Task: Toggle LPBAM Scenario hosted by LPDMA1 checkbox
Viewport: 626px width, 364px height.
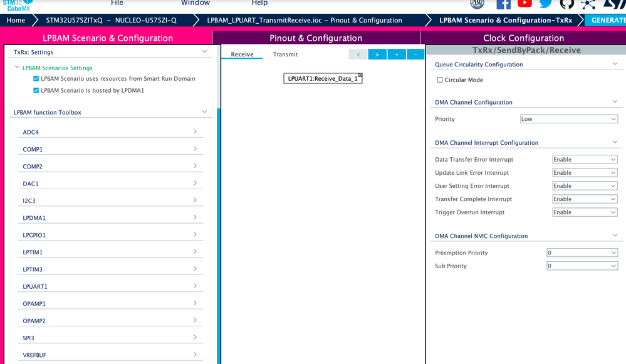Action: pos(36,91)
